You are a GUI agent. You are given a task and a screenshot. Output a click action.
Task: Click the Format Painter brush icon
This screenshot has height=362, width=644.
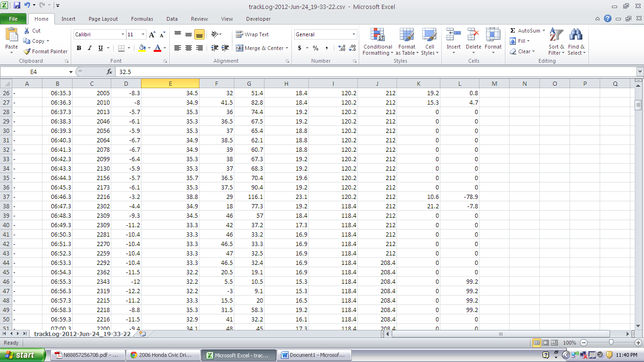point(27,51)
